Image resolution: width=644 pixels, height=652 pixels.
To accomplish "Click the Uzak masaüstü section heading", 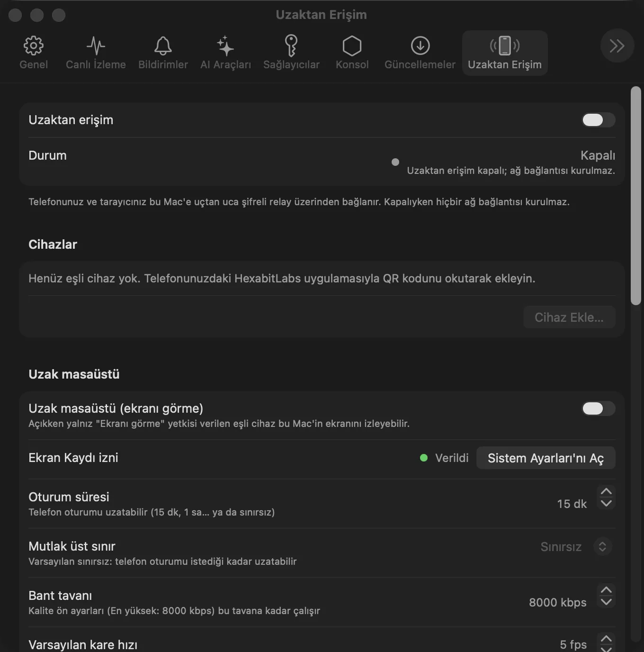I will (x=74, y=374).
